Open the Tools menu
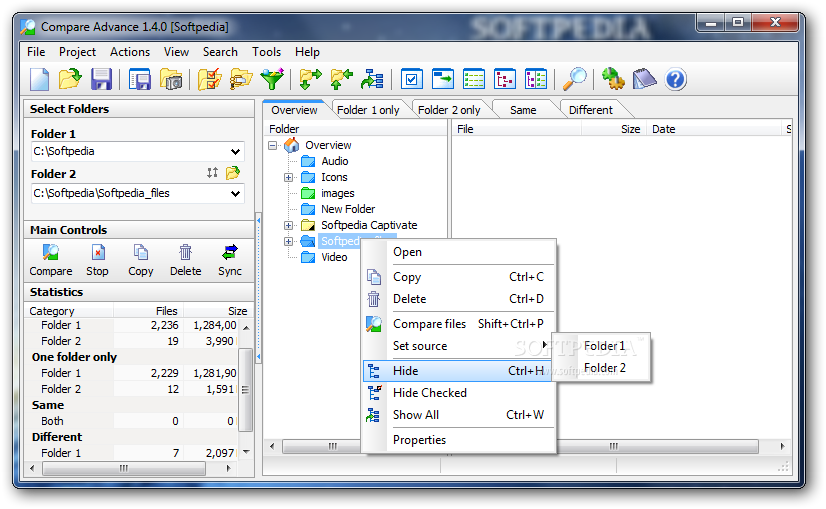The width and height of the screenshot is (826, 509). click(266, 52)
